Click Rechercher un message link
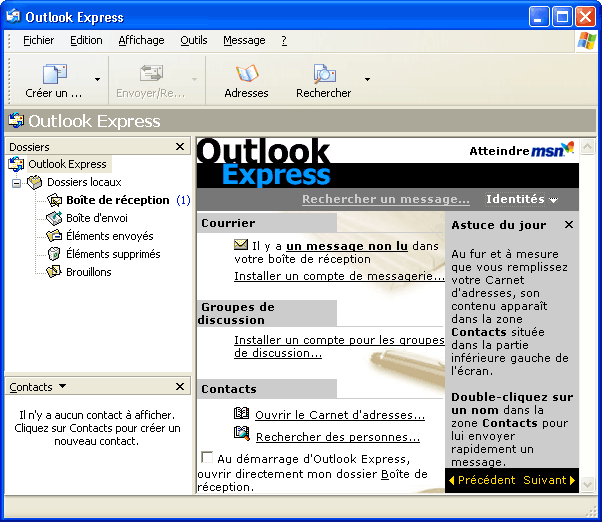602x522 pixels. click(x=386, y=199)
